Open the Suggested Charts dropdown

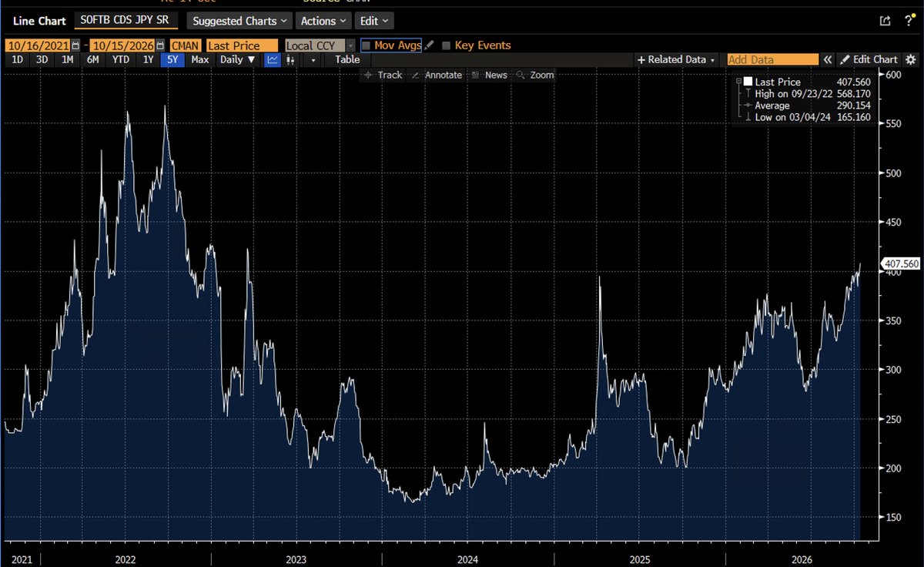point(240,21)
